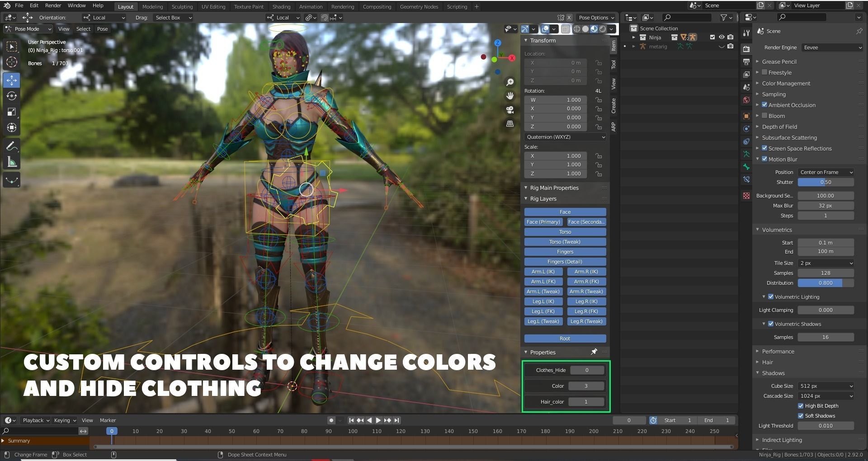This screenshot has width=868, height=461.
Task: Open the Render properties tab icon
Action: tap(746, 49)
